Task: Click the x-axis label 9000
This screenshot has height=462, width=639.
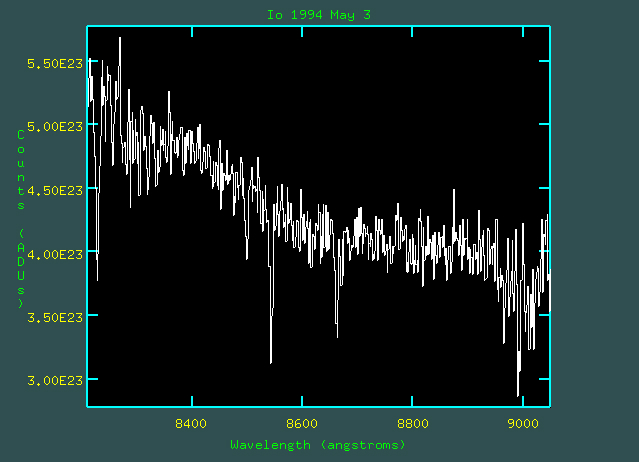Action: 523,424
